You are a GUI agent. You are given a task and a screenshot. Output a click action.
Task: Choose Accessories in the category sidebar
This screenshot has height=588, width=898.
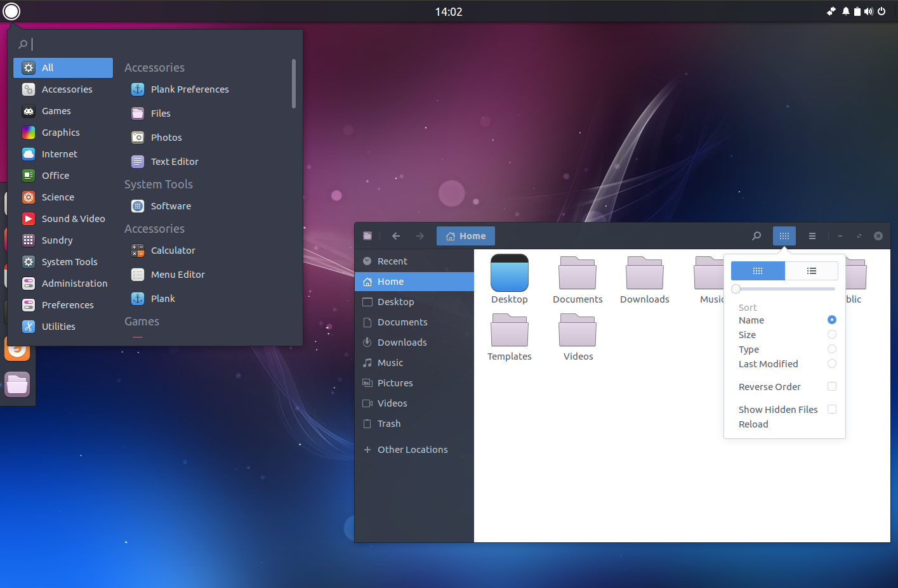tap(63, 89)
